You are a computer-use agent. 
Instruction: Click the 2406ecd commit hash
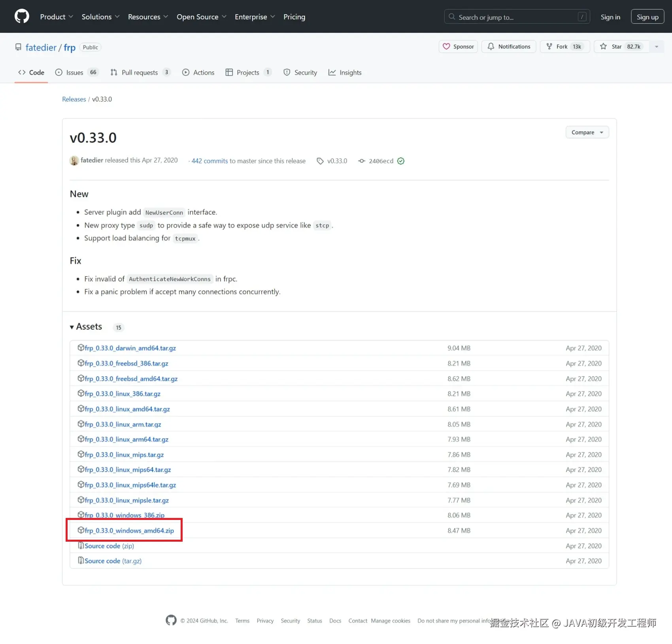tap(381, 161)
